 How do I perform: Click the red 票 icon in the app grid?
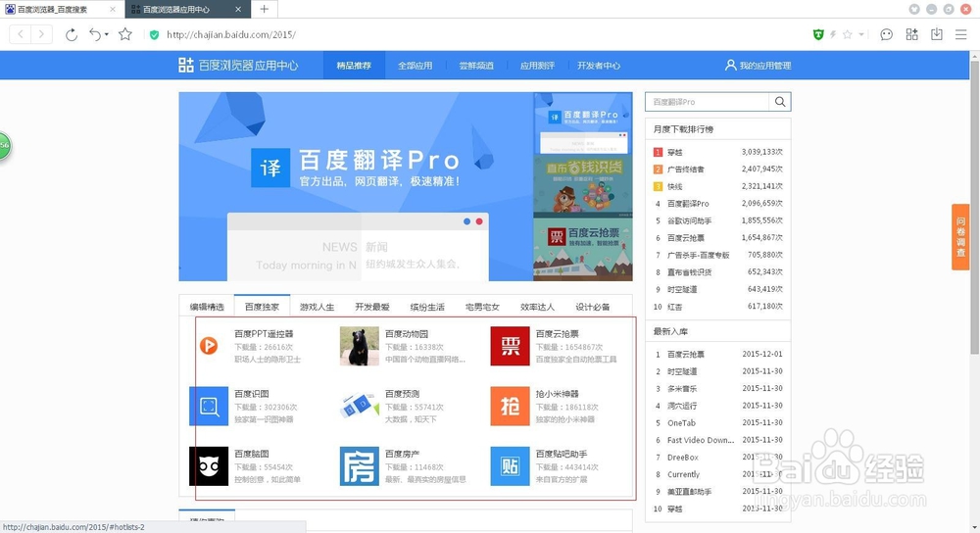coord(510,346)
